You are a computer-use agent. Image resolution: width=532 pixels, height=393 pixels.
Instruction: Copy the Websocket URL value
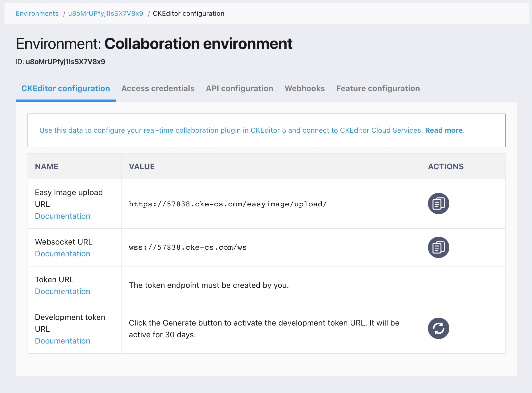[438, 247]
